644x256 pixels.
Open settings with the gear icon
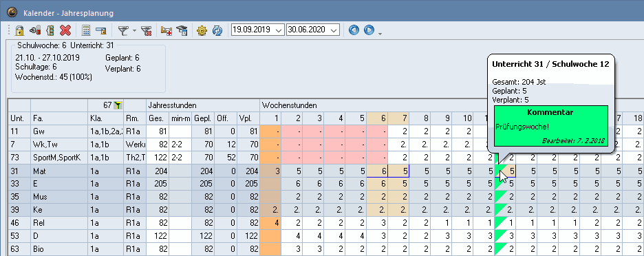pyautogui.click(x=202, y=30)
